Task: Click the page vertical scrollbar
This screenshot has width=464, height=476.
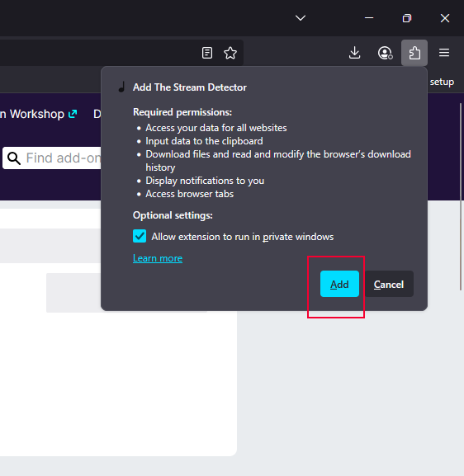Action: pyautogui.click(x=461, y=196)
